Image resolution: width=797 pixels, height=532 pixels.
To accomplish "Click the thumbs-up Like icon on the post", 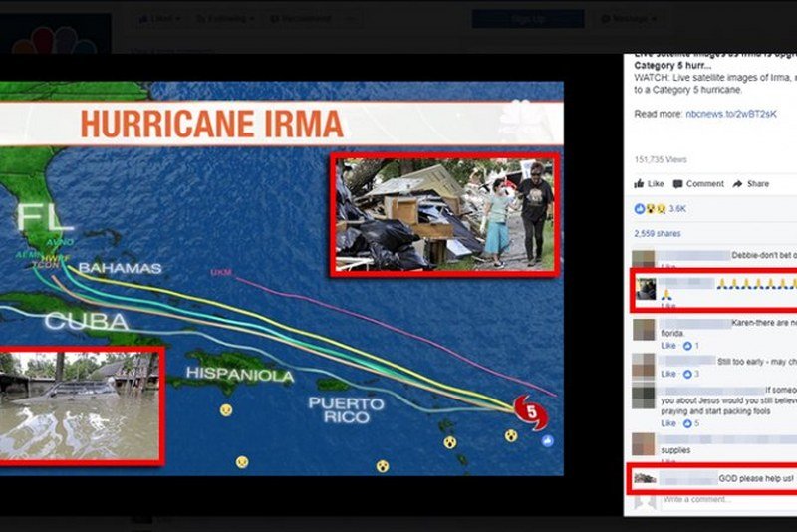I will (x=639, y=184).
